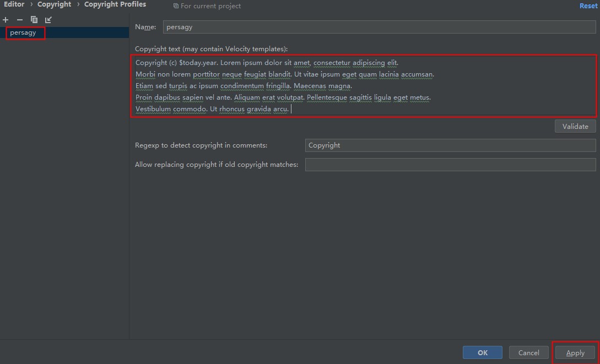Go to Copyright breadcrumb

pos(54,4)
